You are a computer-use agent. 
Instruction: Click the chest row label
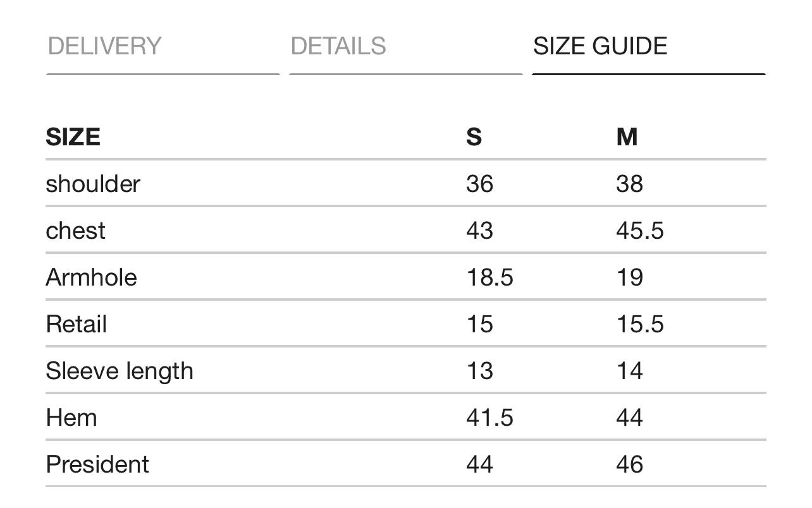click(75, 231)
